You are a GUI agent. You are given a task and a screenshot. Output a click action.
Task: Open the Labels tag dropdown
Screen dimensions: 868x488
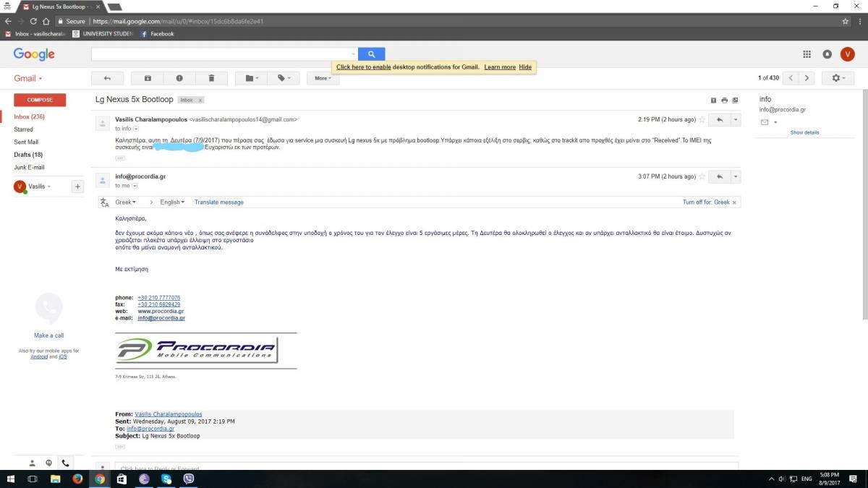pyautogui.click(x=284, y=78)
